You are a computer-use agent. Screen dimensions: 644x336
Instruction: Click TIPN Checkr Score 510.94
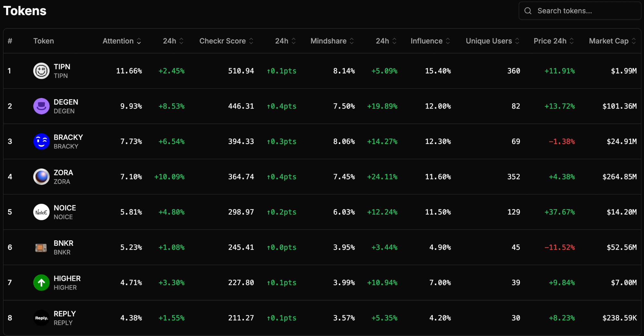[241, 71]
